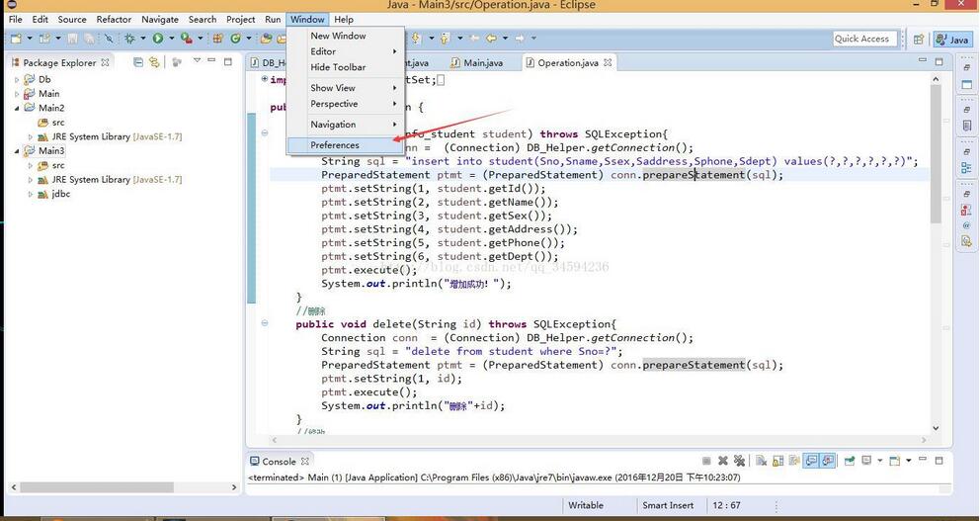Expand src folder under Main3
Screen dimensions: 980x521
pyautogui.click(x=30, y=166)
